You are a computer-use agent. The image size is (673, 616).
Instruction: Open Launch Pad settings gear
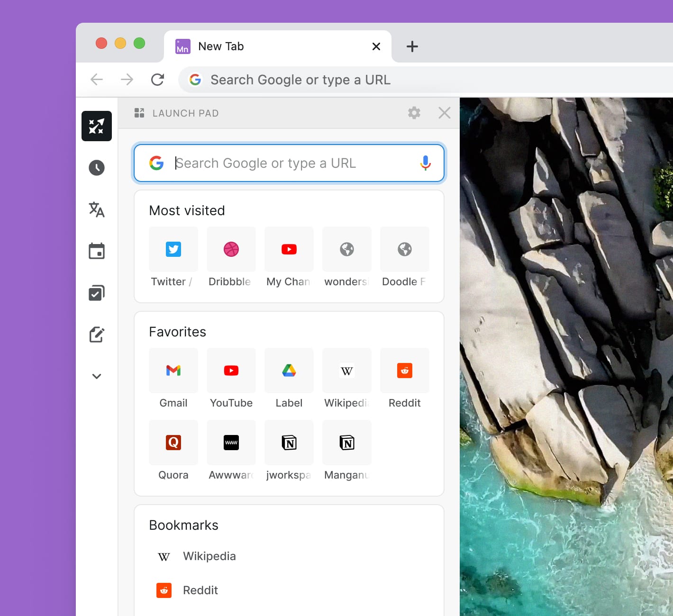413,113
